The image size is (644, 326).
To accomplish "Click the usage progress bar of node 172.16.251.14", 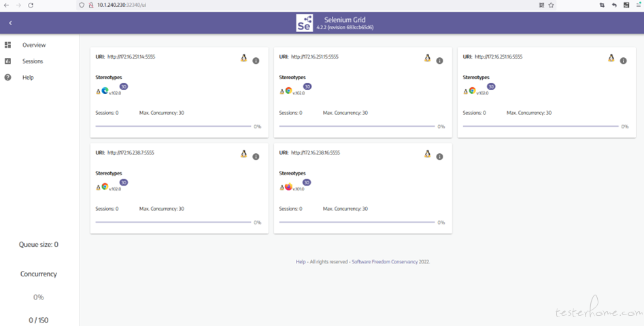I will point(173,126).
